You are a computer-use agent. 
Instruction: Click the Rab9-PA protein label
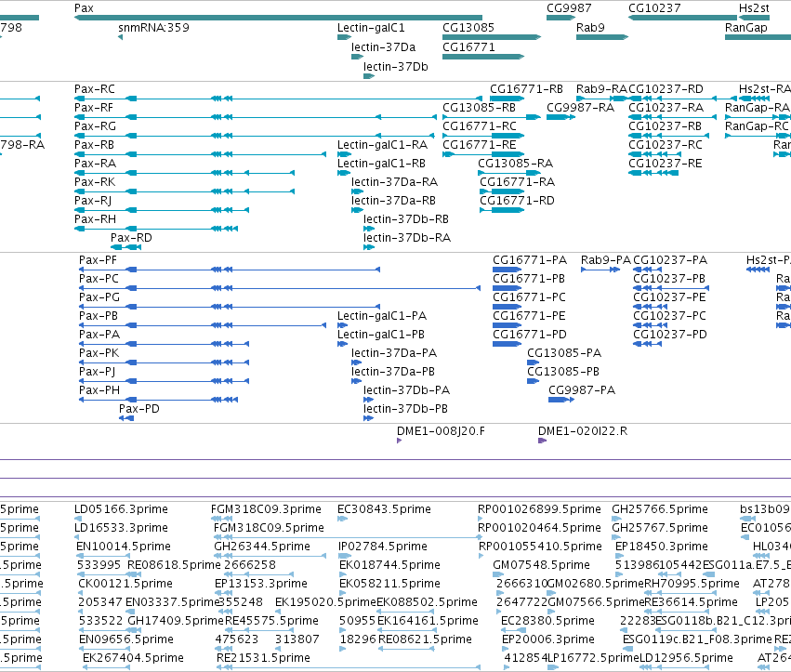point(606,260)
